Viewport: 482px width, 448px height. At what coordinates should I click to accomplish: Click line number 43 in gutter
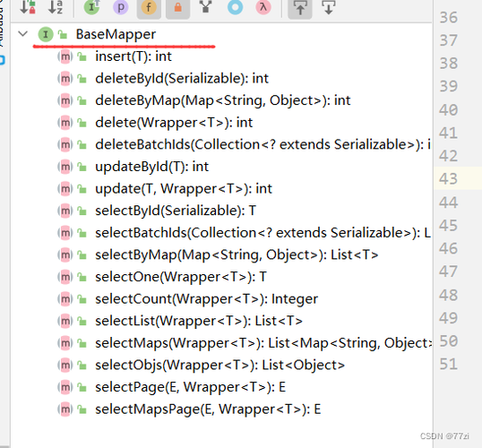[x=448, y=178]
